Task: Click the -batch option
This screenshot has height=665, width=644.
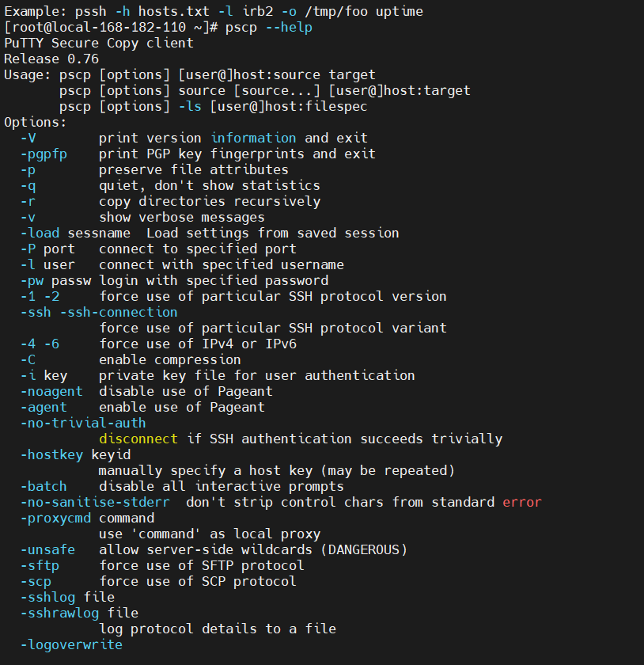Action: pyautogui.click(x=44, y=486)
